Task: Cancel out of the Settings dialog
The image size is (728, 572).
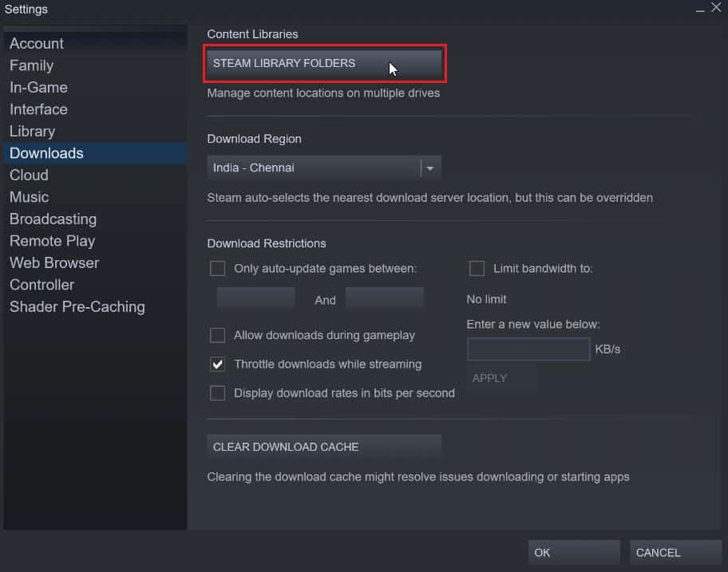Action: [x=675, y=552]
